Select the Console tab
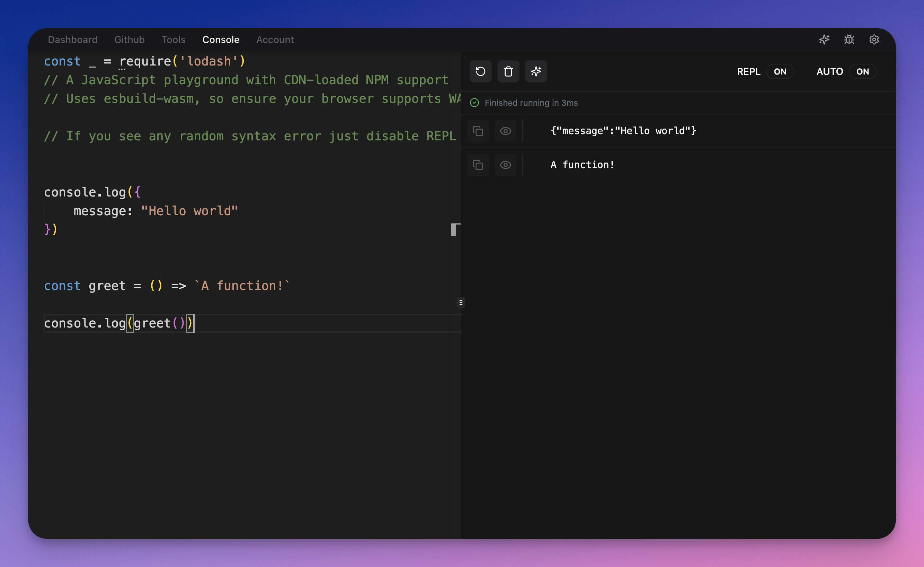 (x=221, y=40)
